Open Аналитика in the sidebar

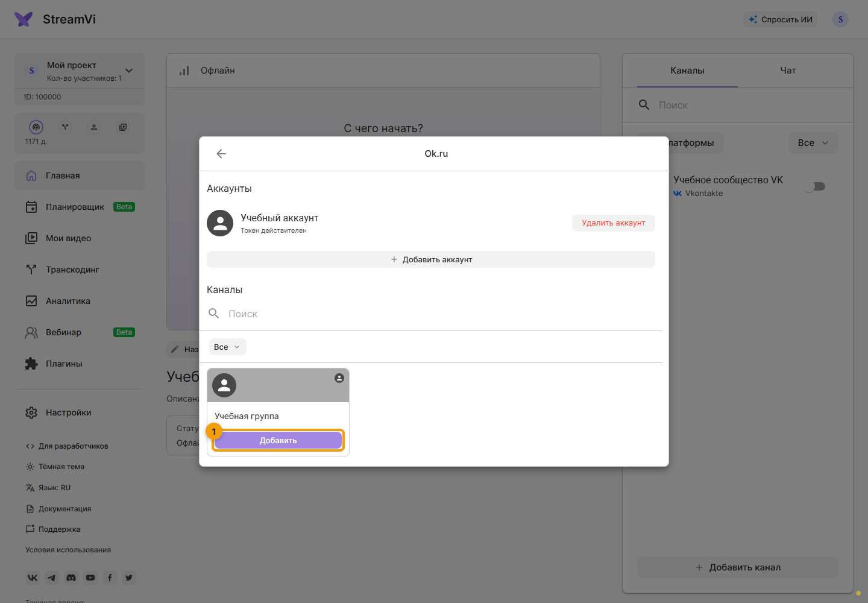click(x=80, y=301)
